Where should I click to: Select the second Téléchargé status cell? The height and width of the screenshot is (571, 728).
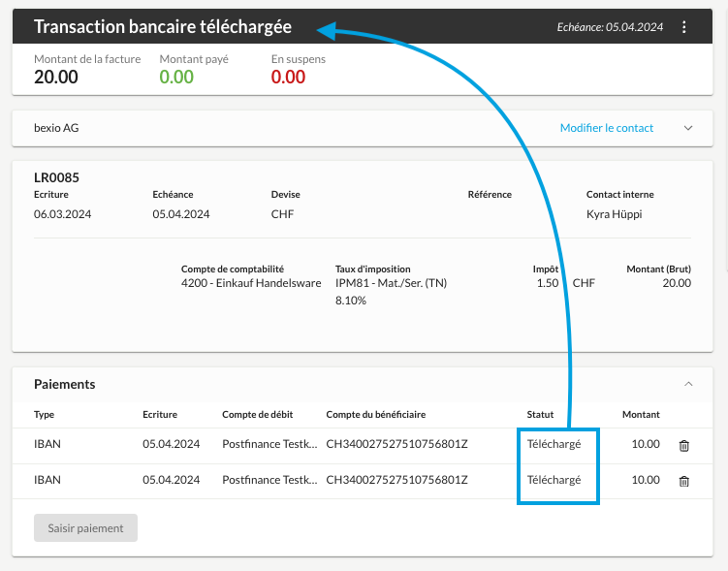point(554,480)
